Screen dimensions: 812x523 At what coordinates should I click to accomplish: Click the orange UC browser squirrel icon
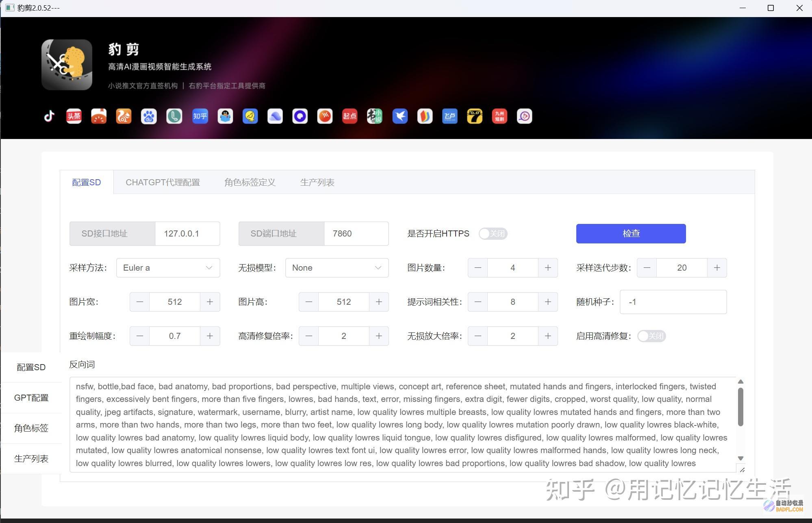[x=124, y=116]
